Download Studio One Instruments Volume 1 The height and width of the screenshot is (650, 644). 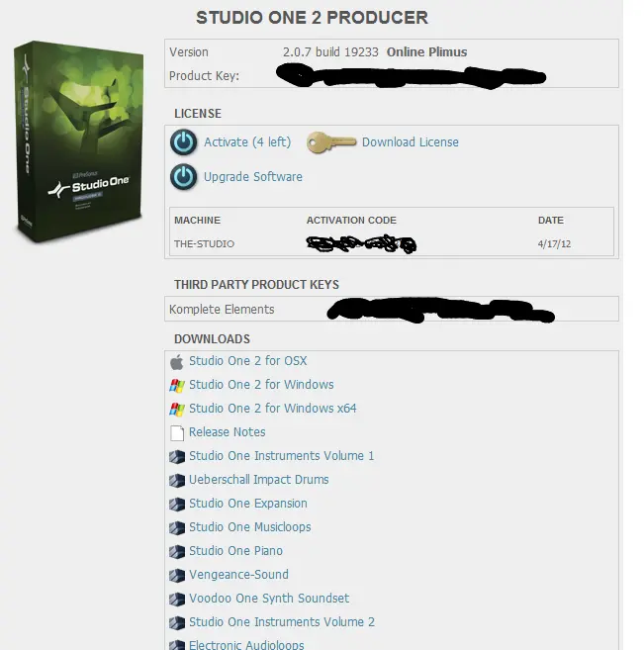[281, 456]
